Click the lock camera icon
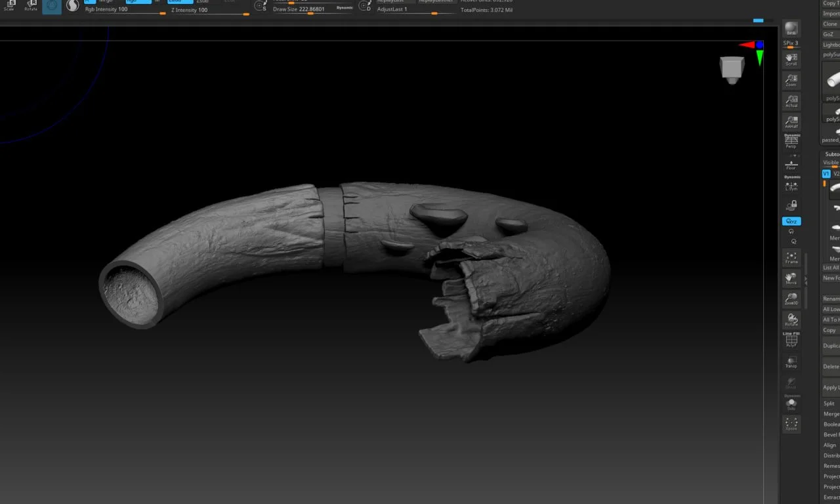This screenshot has height=504, width=840. coord(791,205)
